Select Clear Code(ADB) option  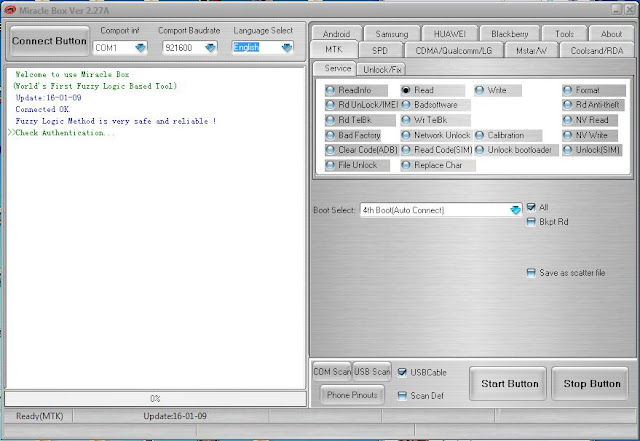click(x=361, y=150)
